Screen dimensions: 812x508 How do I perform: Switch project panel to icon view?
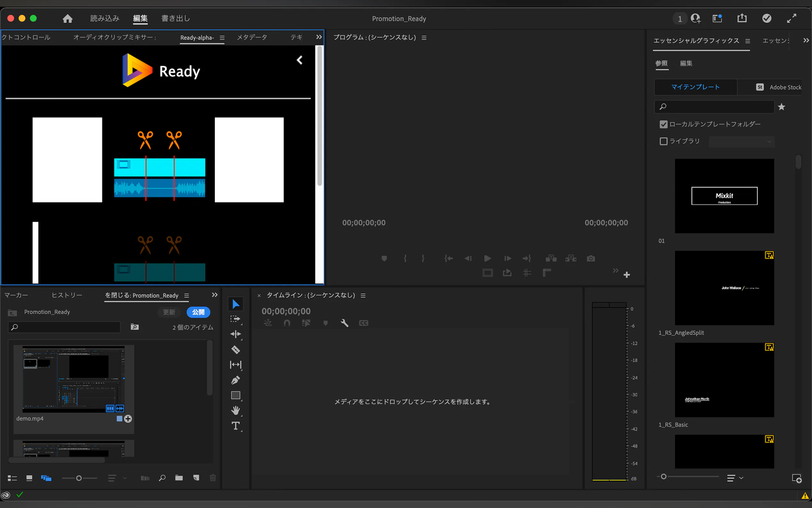click(29, 478)
